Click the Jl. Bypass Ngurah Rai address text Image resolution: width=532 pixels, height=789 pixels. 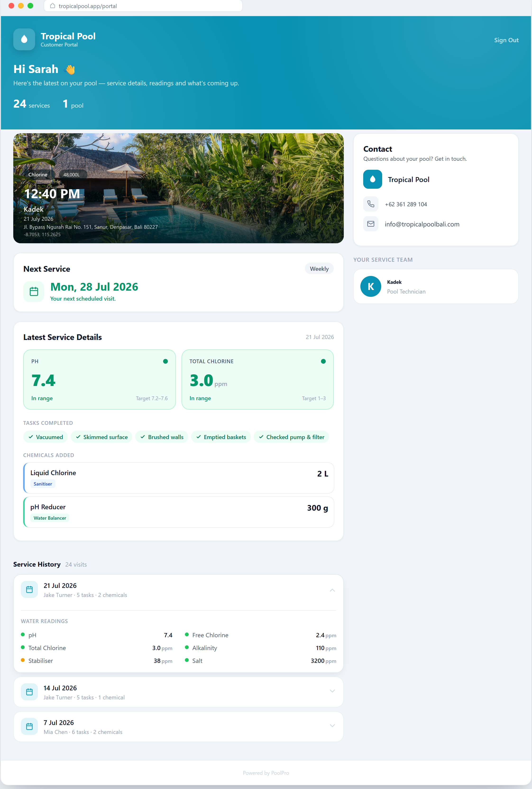click(x=91, y=227)
